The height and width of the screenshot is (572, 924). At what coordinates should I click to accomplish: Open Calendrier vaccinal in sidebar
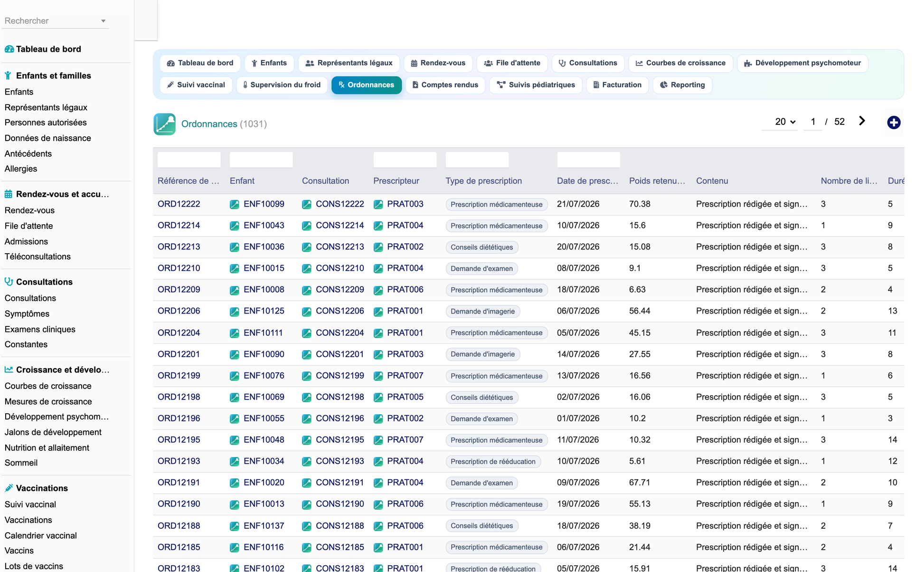tap(41, 535)
